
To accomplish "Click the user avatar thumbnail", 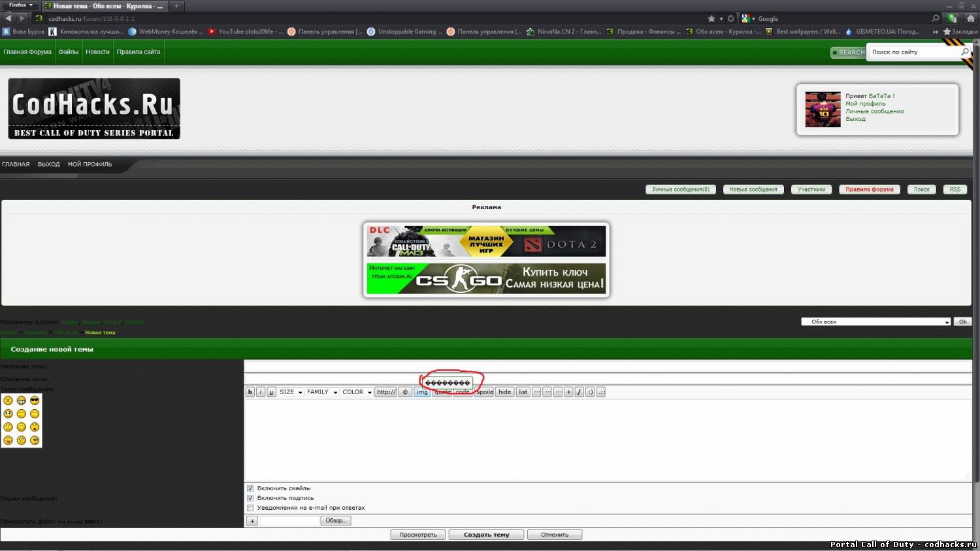I will click(823, 109).
